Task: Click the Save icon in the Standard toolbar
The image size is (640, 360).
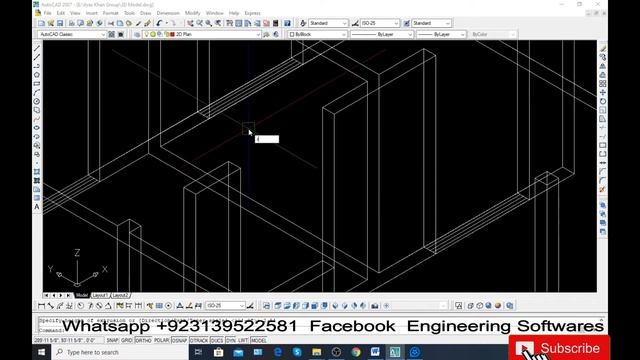Action: tap(60, 23)
